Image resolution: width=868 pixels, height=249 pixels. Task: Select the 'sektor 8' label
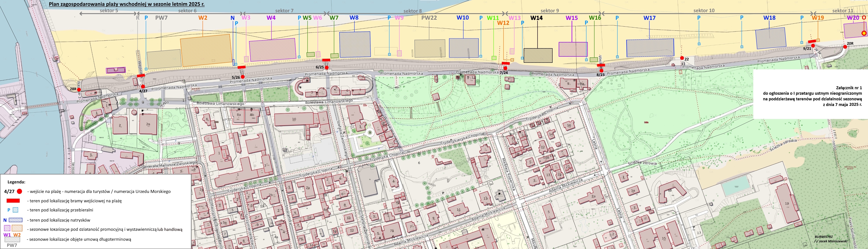pos(413,11)
